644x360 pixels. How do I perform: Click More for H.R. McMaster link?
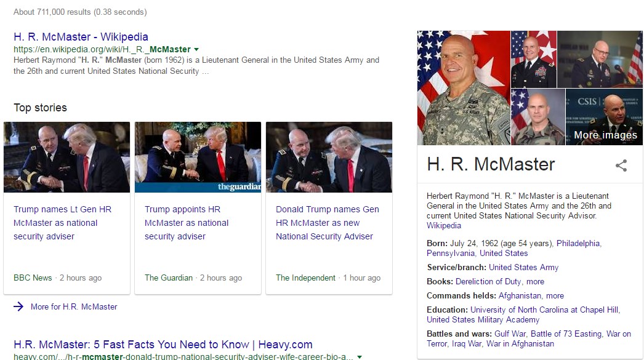(74, 306)
